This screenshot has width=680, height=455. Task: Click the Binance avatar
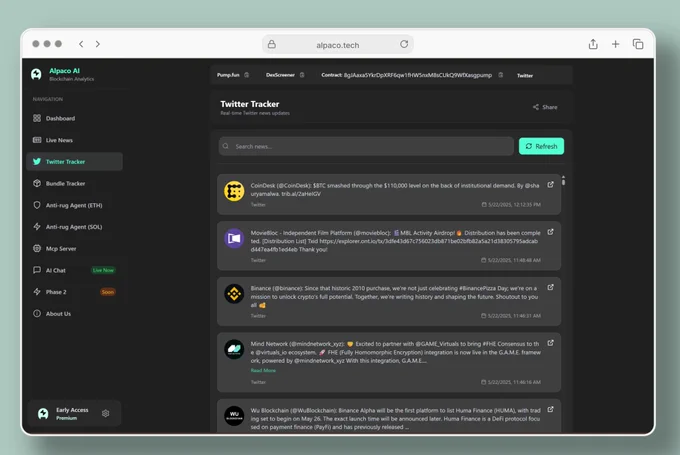[x=234, y=294]
